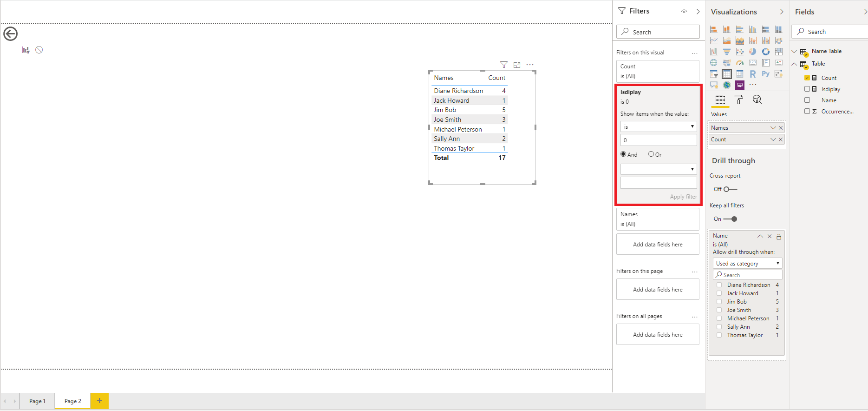Select the Stacked bar chart visualization
The width and height of the screenshot is (868, 411).
(714, 29)
